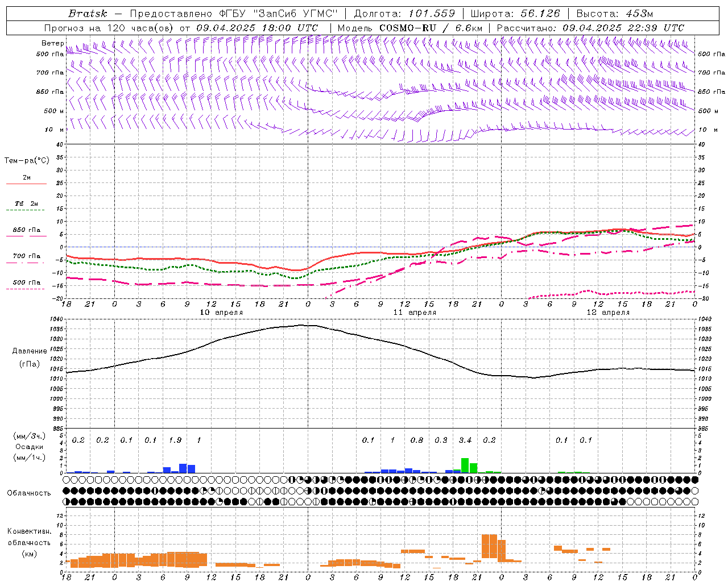
Task: Click the "Тем-ра(°C)" temperature panel label
Action: 27,161
